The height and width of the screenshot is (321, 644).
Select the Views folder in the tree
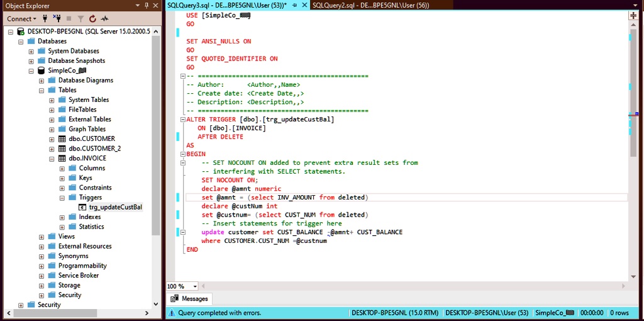[61, 236]
